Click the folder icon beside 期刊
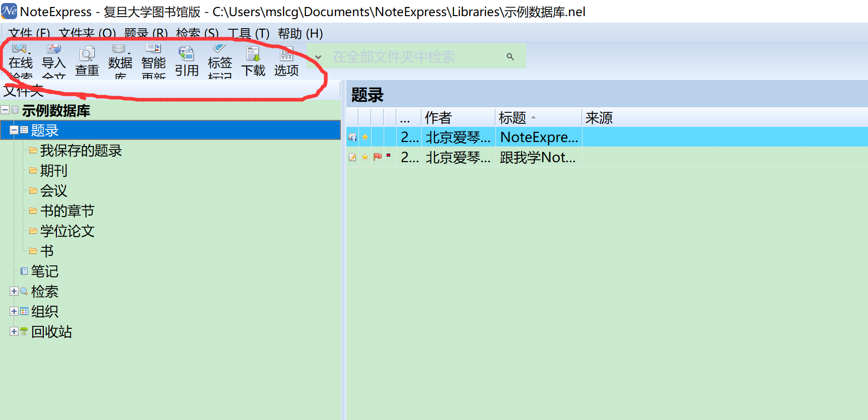 click(33, 170)
